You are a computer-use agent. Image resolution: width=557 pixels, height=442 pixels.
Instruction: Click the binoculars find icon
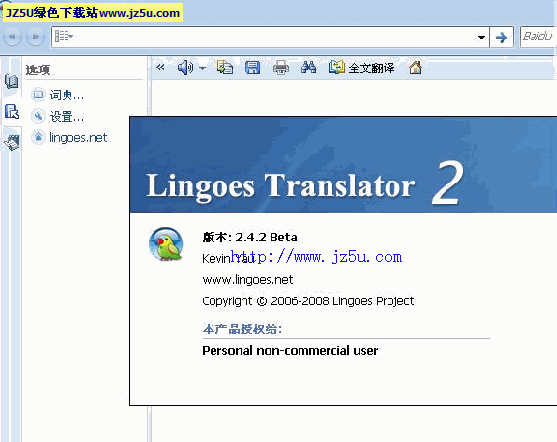pyautogui.click(x=308, y=67)
